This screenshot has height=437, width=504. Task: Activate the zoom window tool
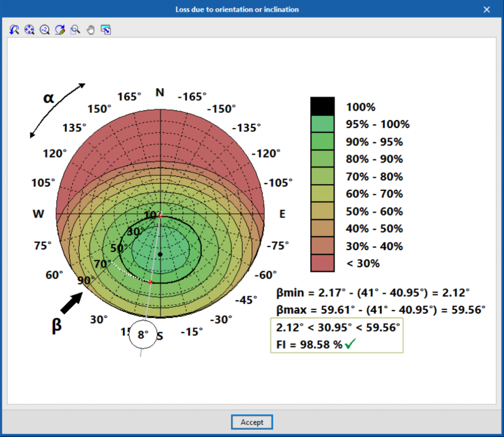point(75,30)
